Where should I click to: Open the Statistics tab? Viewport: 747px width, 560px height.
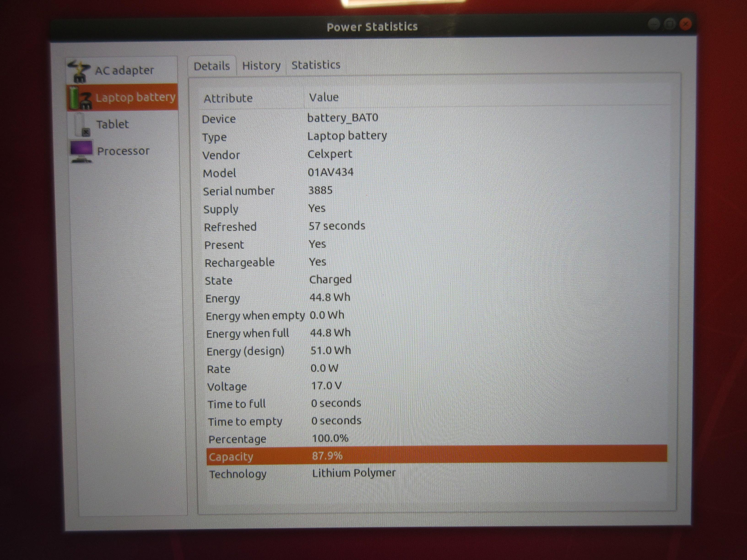(x=316, y=65)
